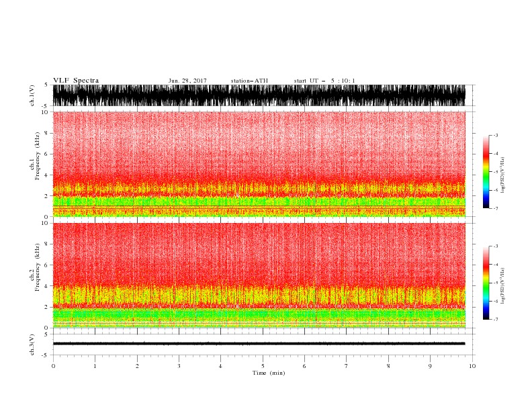Screen dimensions: 532x411
Task: Click time axis tick label '10' at bottom right
Action: (472, 366)
